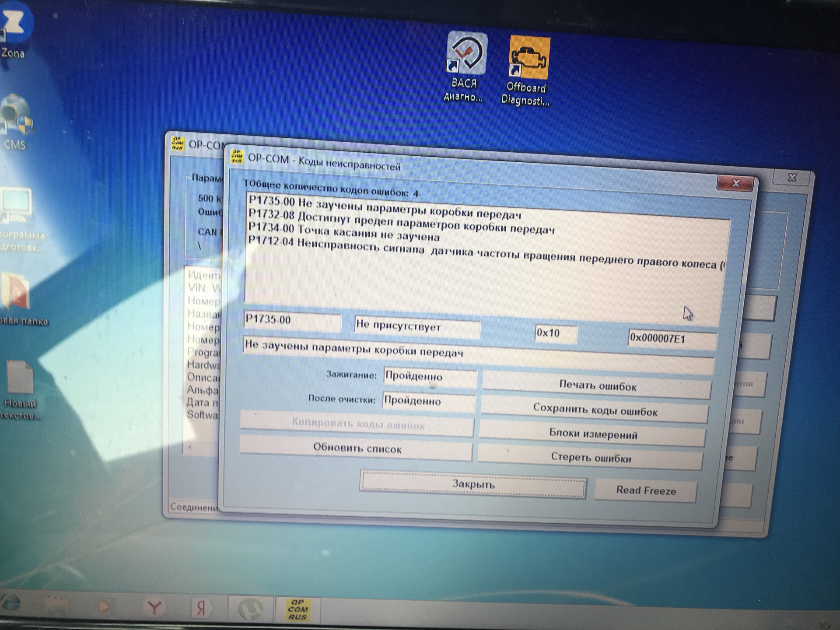The height and width of the screenshot is (630, 840).
Task: Click the Закрыть button
Action: tap(473, 484)
